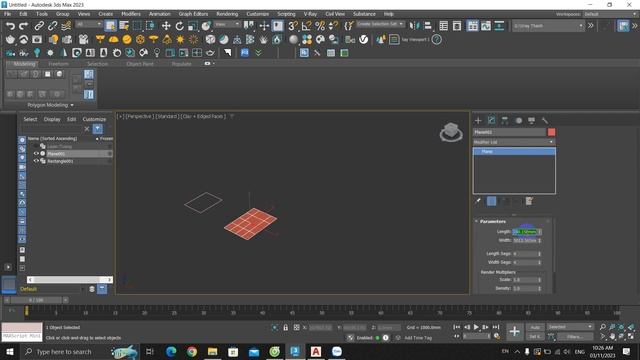Click the Plane001 object color swatch

[x=551, y=132]
